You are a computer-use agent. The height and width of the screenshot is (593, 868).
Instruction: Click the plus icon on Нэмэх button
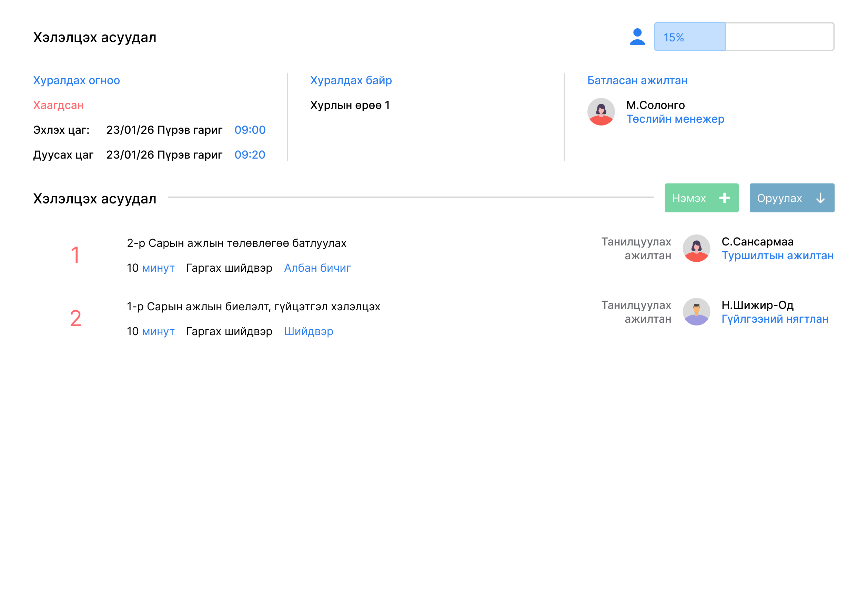point(724,198)
